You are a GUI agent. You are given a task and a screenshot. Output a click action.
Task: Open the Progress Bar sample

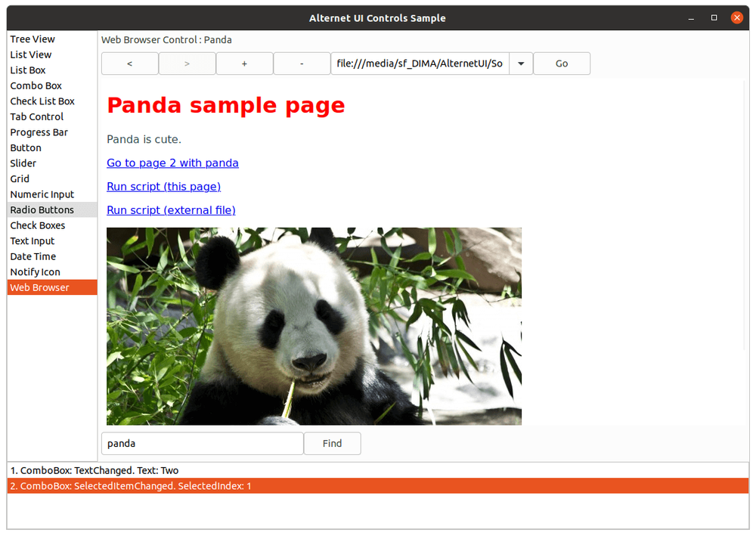39,132
